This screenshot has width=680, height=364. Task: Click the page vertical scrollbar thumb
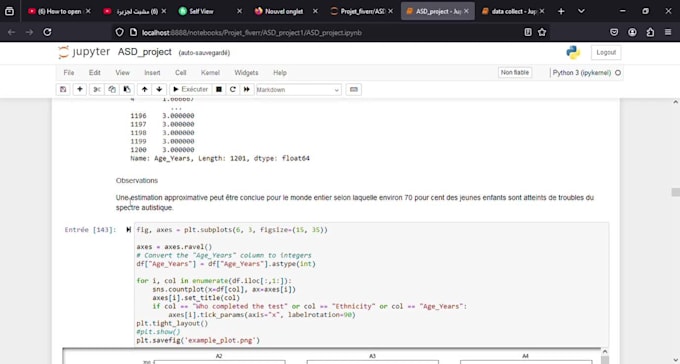[675, 192]
